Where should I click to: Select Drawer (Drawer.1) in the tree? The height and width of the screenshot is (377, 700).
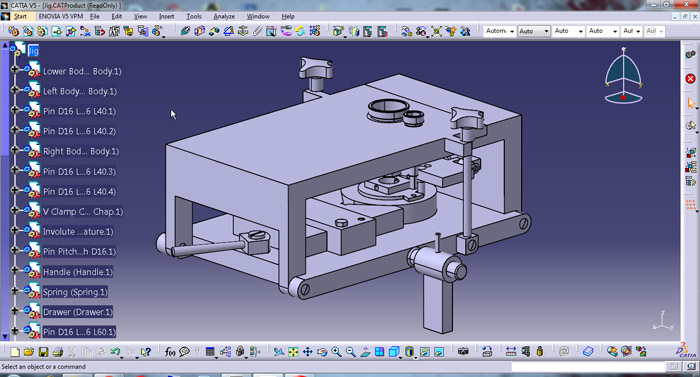pyautogui.click(x=77, y=312)
